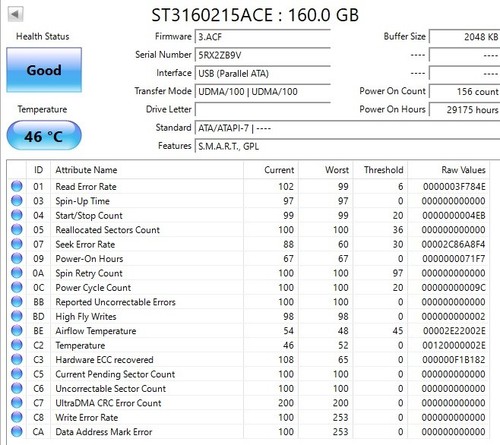Select the Power Cycle Count attribute name
The image size is (500, 445).
pyautogui.click(x=93, y=288)
